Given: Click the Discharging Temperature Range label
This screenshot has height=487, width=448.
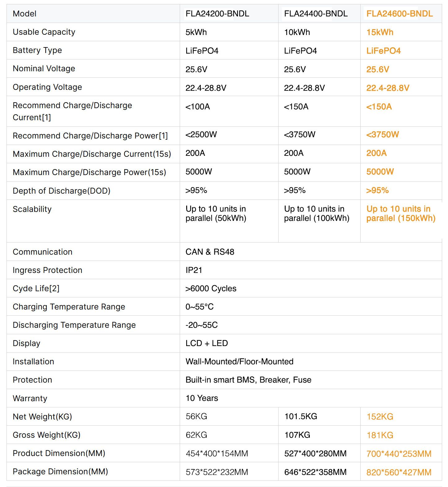Looking at the screenshot, I should (x=74, y=325).
